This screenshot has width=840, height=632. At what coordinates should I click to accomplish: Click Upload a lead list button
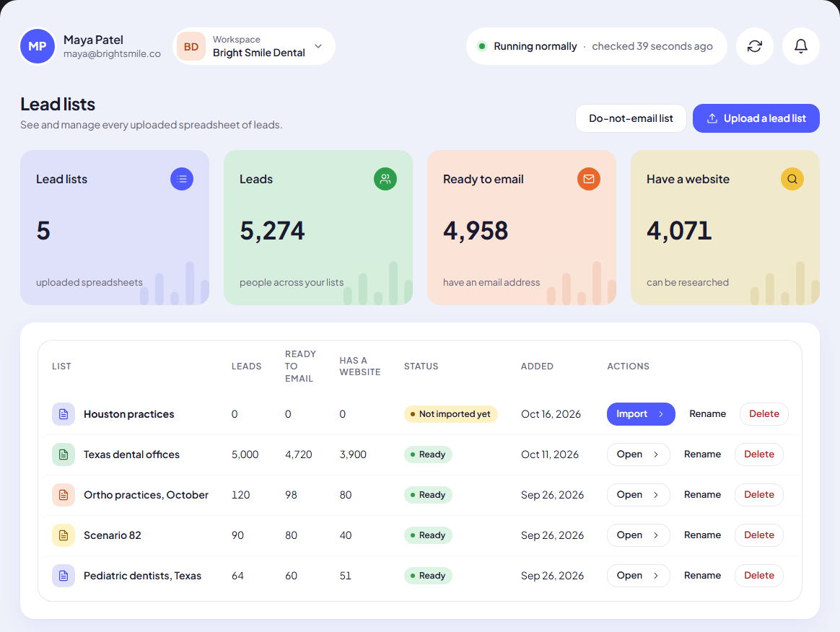(756, 118)
